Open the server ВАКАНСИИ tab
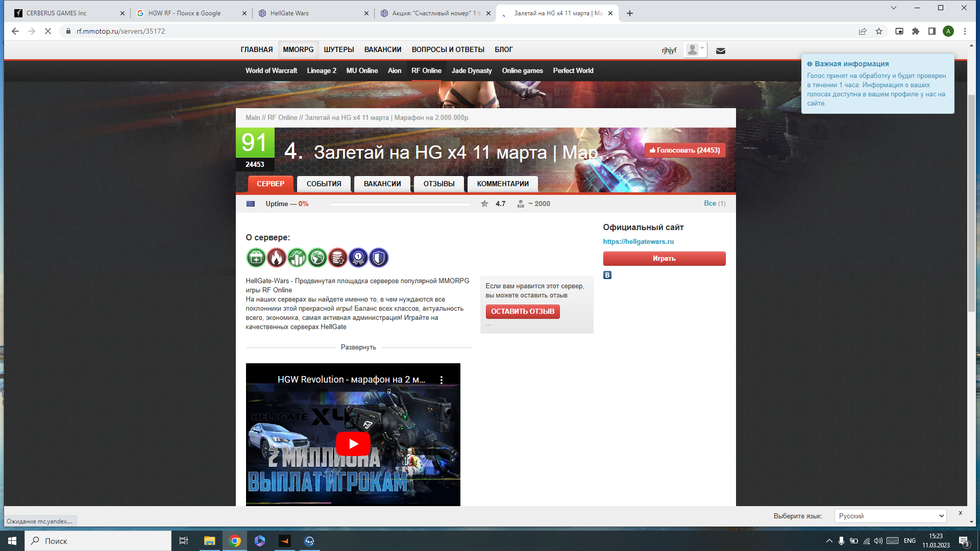The image size is (980, 551). (382, 184)
